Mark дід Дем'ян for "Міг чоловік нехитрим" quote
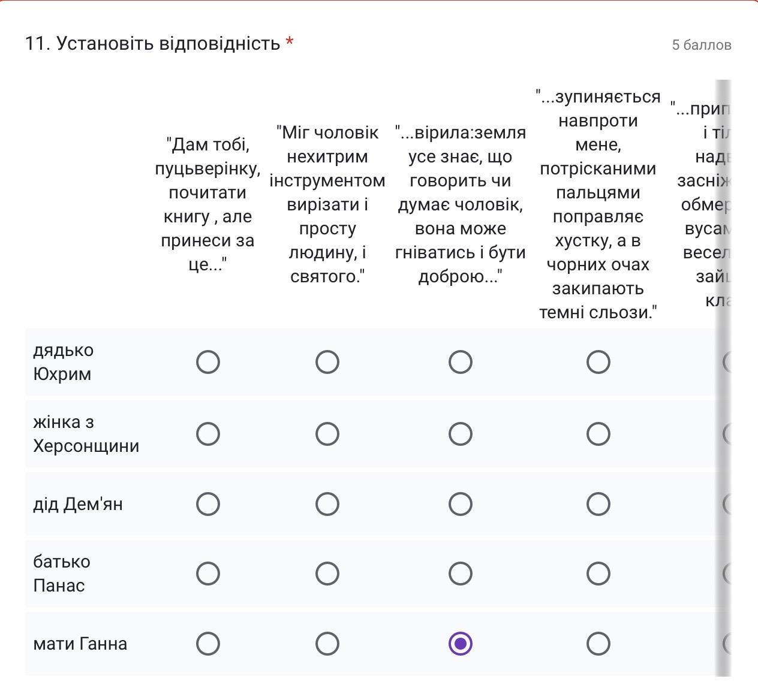 click(327, 504)
